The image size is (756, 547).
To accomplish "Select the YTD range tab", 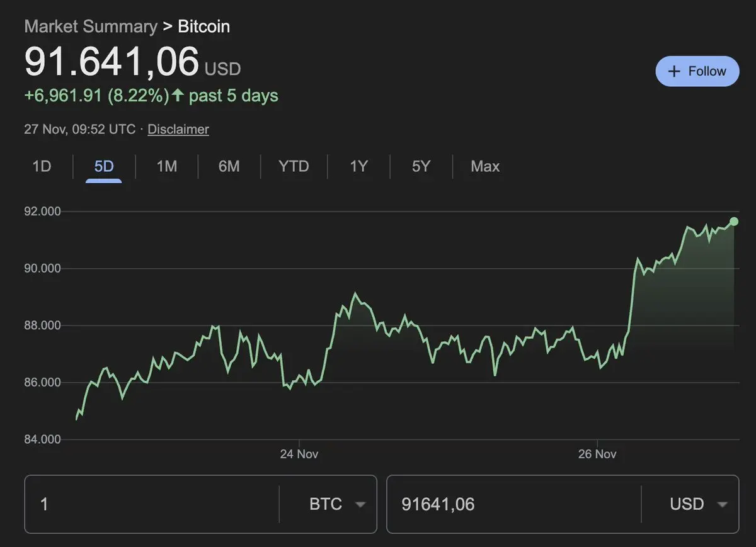I will click(x=294, y=166).
